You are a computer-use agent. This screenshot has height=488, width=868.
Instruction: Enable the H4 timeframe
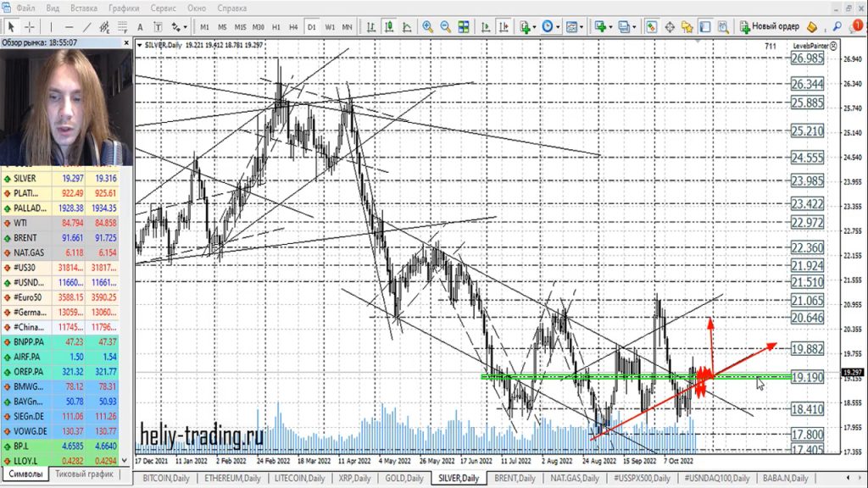click(x=293, y=26)
